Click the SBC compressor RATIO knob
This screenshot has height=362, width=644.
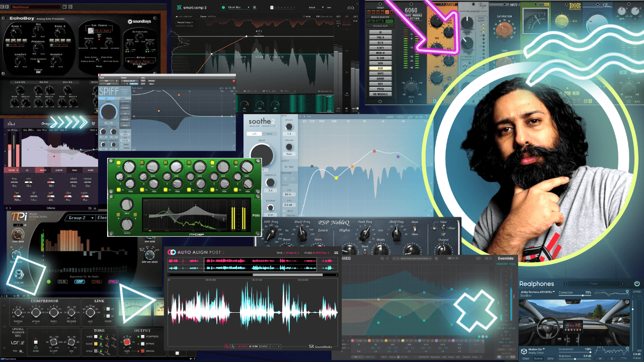coord(54,313)
